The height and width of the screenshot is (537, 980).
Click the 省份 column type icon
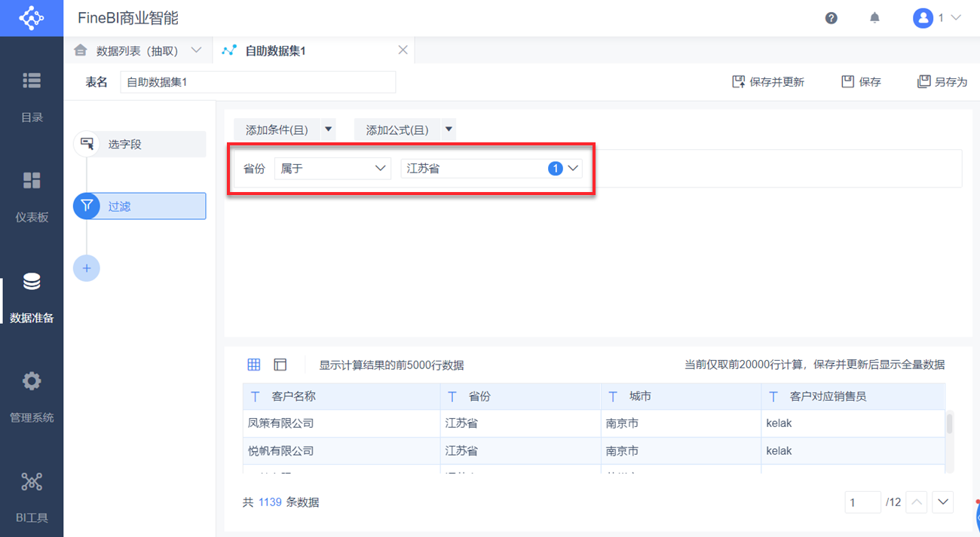pos(452,396)
